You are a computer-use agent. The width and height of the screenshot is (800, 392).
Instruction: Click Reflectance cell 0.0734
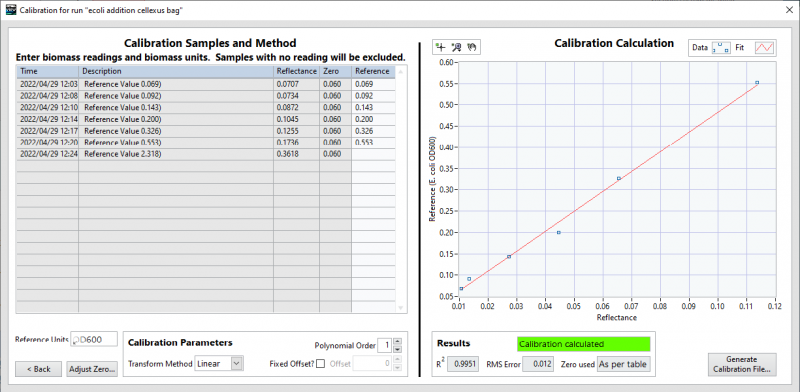coord(297,96)
